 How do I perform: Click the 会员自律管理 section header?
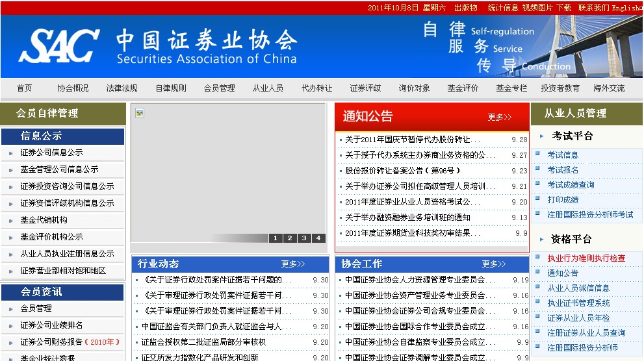[47, 114]
